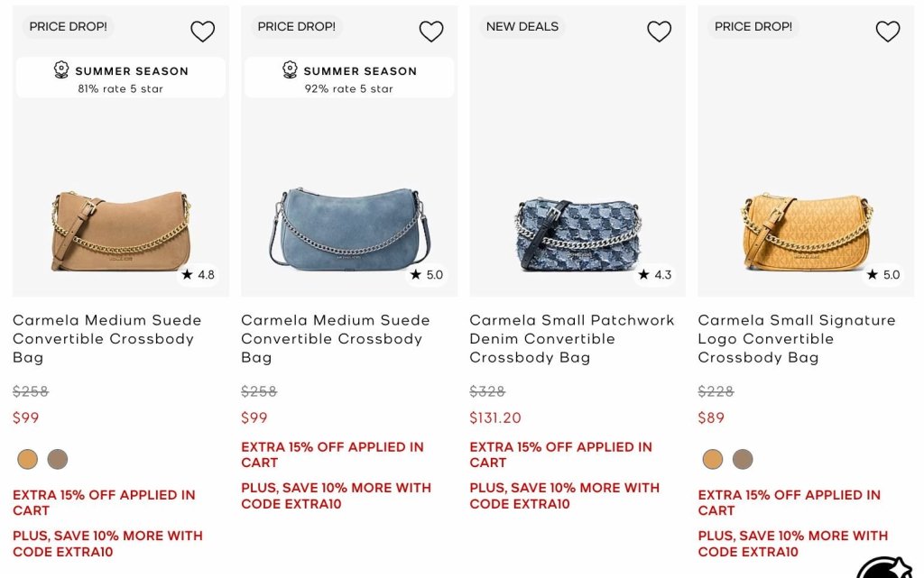Screen dimensions: 924x578
Task: View the tan suede bag image
Action: 121,231
